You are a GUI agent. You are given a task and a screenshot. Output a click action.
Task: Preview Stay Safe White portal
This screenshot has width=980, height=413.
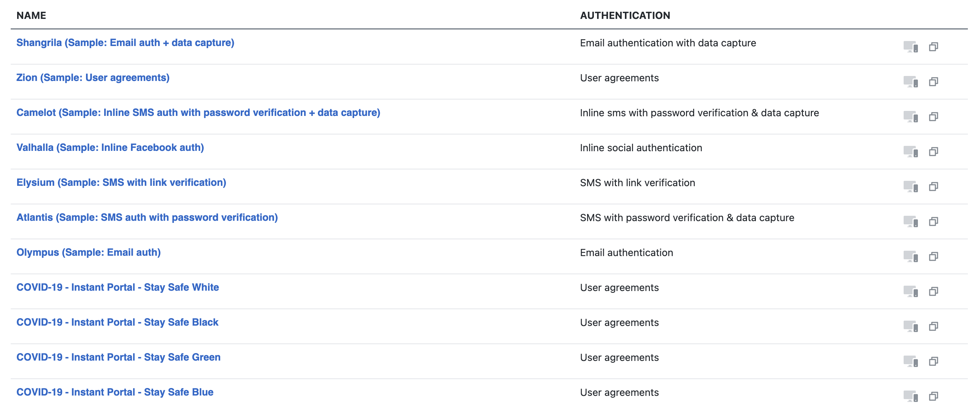click(910, 292)
